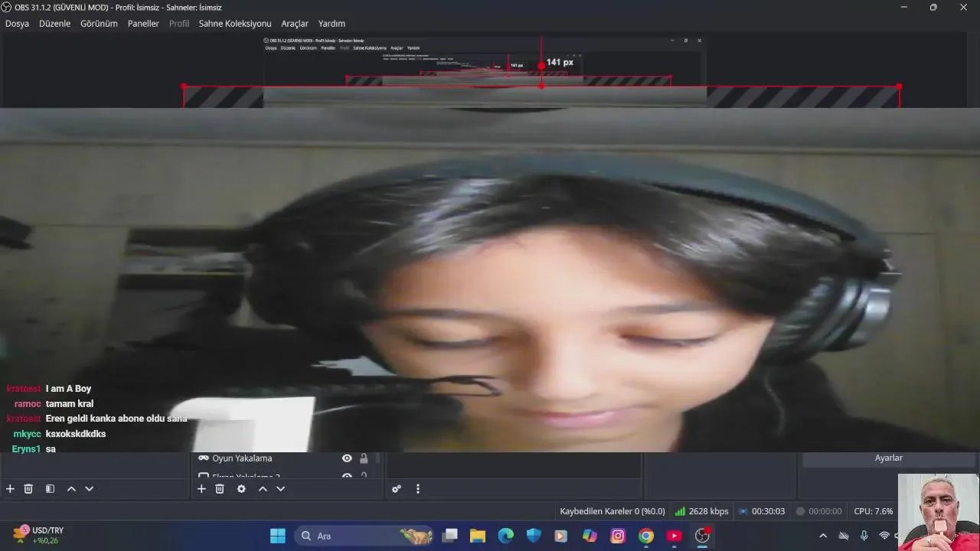This screenshot has height=551, width=980.
Task: Open the Wi-Fi tray icon
Action: [884, 536]
